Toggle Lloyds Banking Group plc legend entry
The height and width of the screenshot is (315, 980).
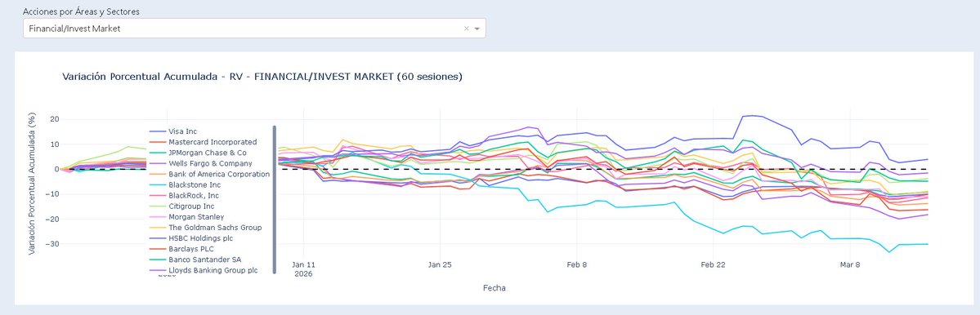click(204, 270)
